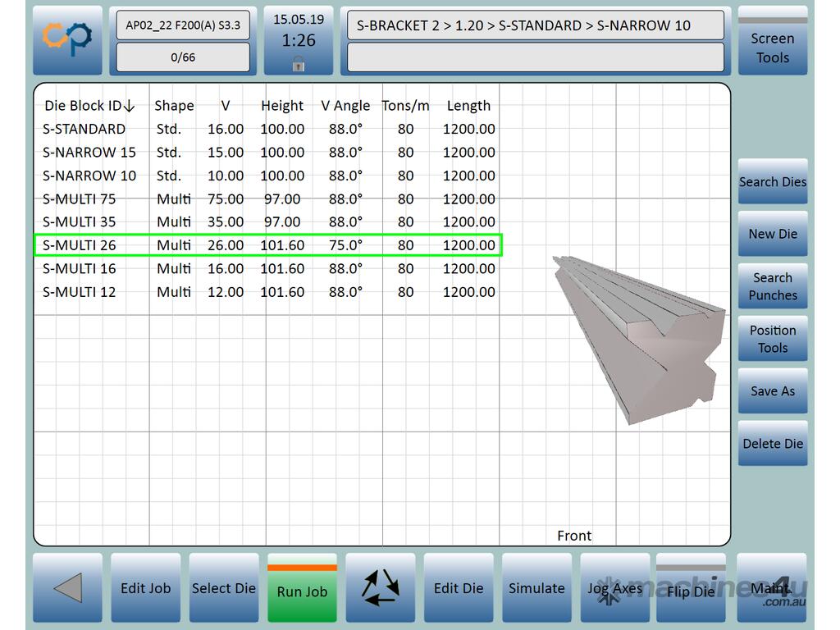Toggle the Flip Die button

tap(690, 591)
